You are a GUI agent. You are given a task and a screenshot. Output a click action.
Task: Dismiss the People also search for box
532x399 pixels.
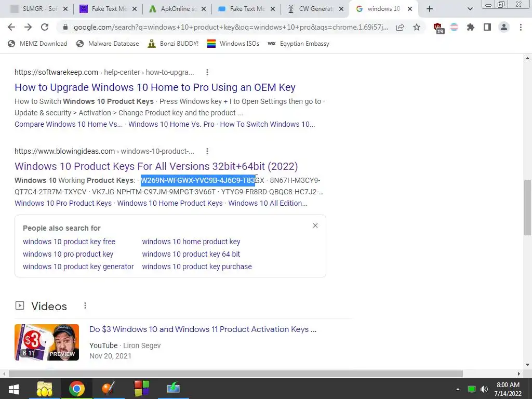(x=315, y=225)
